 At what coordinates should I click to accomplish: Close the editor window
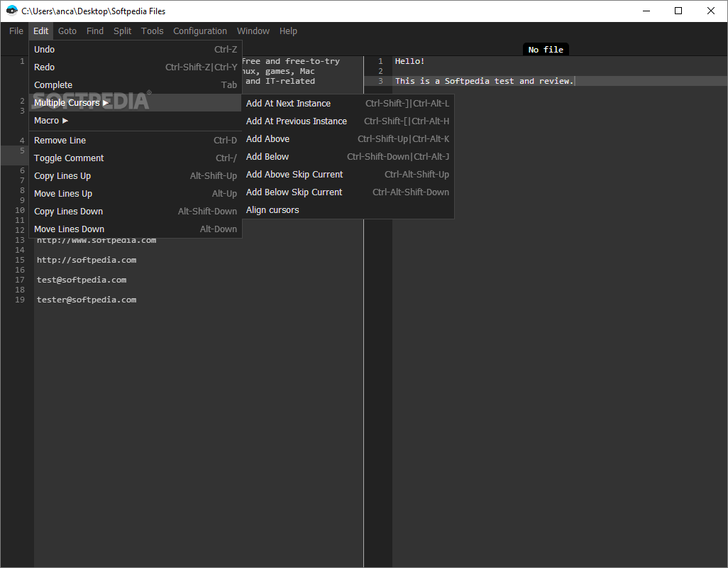711,11
